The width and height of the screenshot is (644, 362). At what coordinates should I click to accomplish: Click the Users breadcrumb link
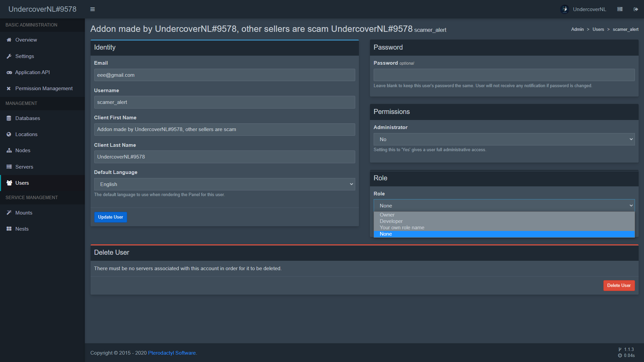tap(598, 29)
